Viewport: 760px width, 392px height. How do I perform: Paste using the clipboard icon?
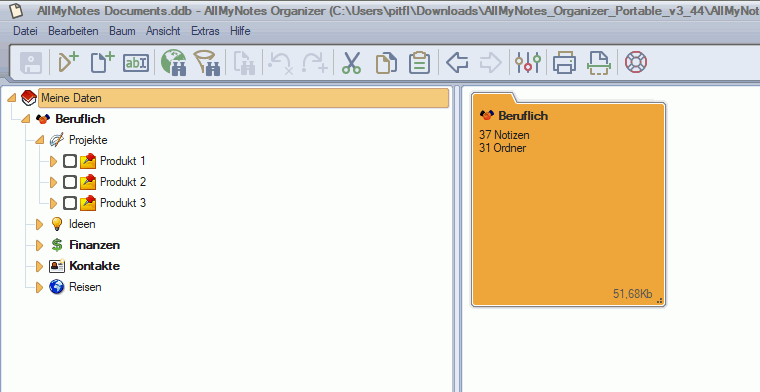click(x=419, y=63)
